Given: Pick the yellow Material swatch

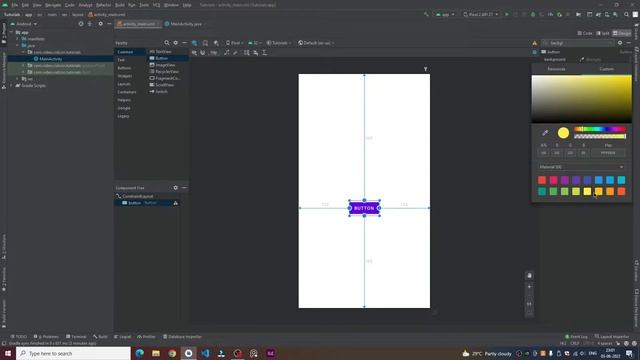Looking at the screenshot, I should pyautogui.click(x=587, y=191).
